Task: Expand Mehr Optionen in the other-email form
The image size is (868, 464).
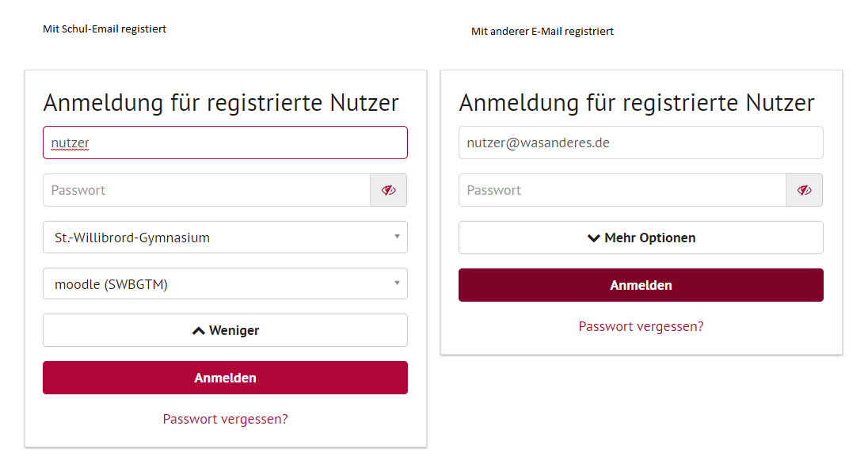Action: [641, 238]
